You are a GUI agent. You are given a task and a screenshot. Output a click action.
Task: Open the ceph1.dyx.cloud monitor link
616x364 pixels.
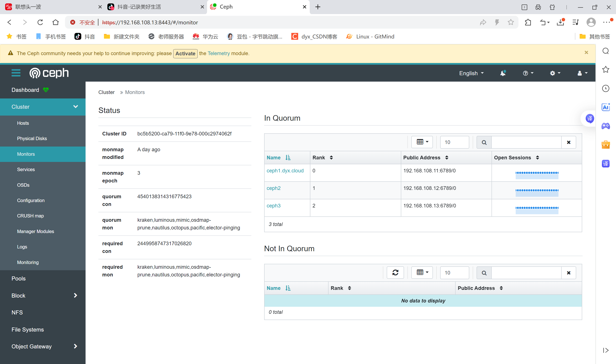tap(285, 170)
